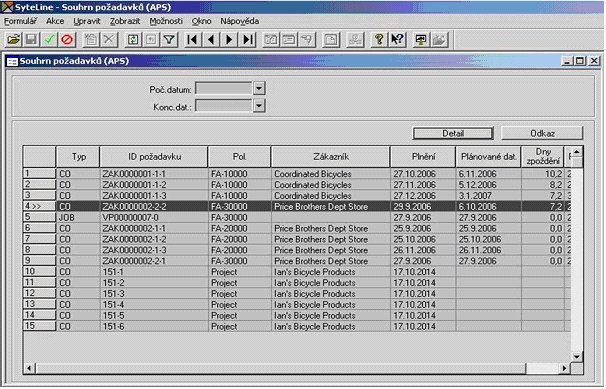Click the red cancel circle icon

pos(67,39)
